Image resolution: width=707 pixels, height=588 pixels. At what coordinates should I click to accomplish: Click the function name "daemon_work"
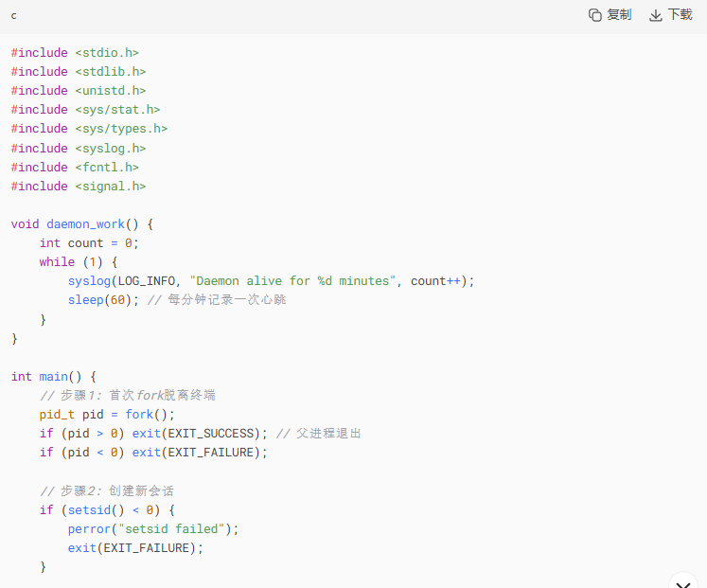(x=86, y=224)
